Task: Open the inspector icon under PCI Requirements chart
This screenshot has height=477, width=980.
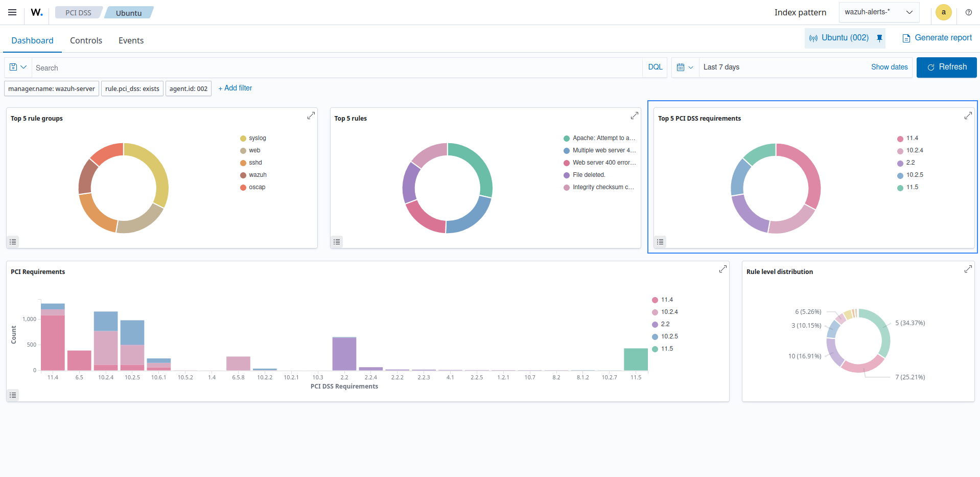Action: [13, 395]
